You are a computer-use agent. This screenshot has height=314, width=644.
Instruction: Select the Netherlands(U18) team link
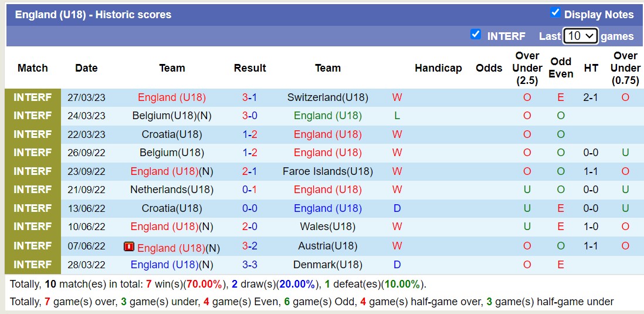click(x=172, y=190)
